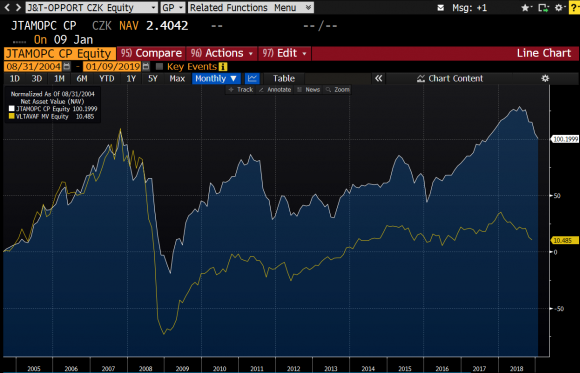Viewport: 580px width, 373px height.
Task: Select the 1D range tab
Action: click(14, 78)
